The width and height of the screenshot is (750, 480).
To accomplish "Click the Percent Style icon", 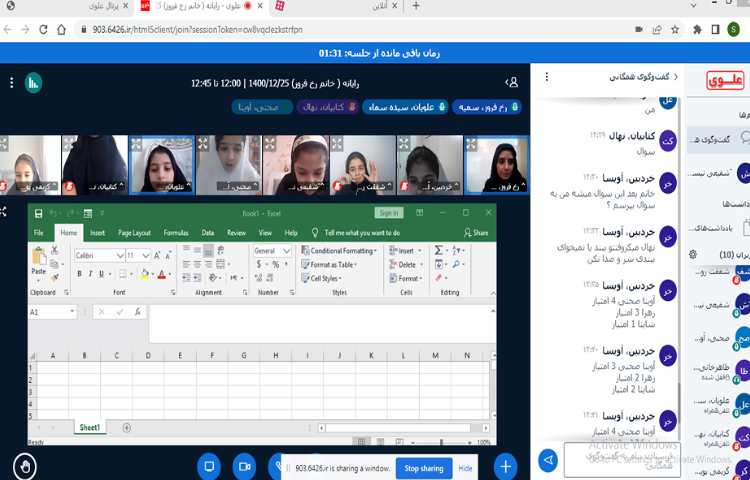I will pos(276,264).
